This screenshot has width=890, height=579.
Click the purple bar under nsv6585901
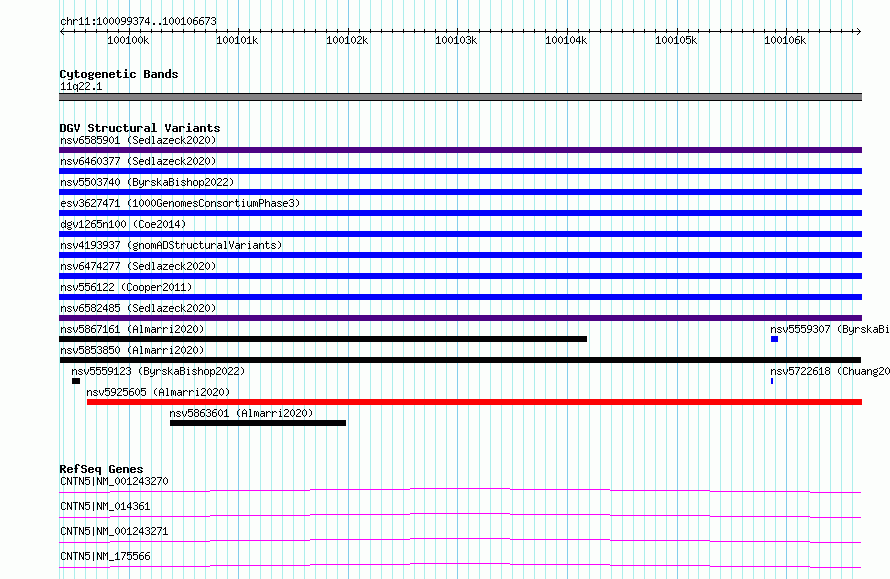[x=460, y=150]
